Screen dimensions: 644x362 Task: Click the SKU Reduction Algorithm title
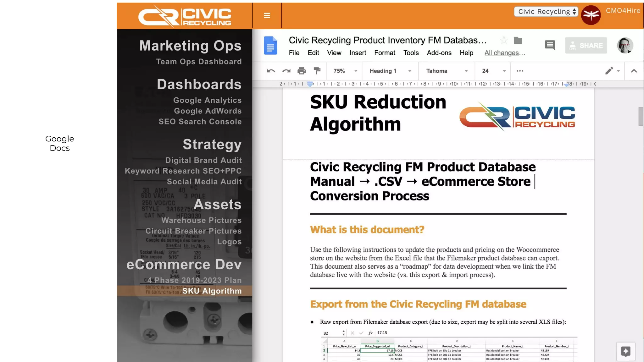pos(378,113)
